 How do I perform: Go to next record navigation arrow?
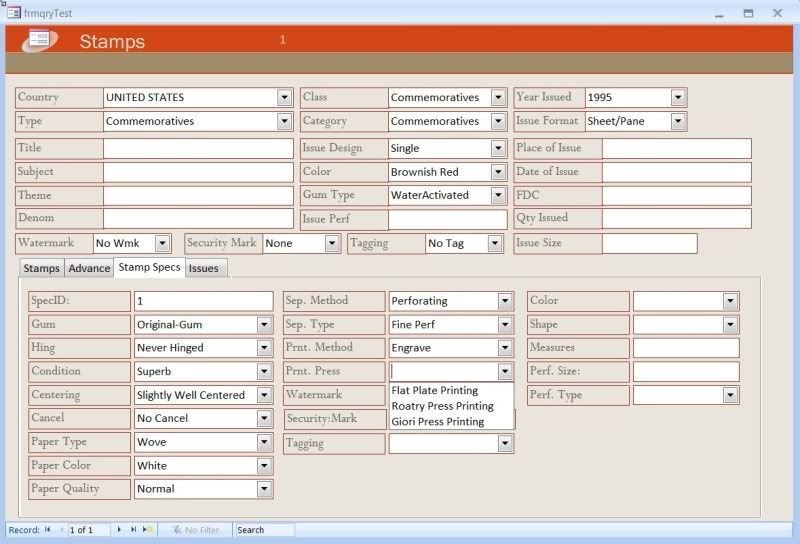119,530
